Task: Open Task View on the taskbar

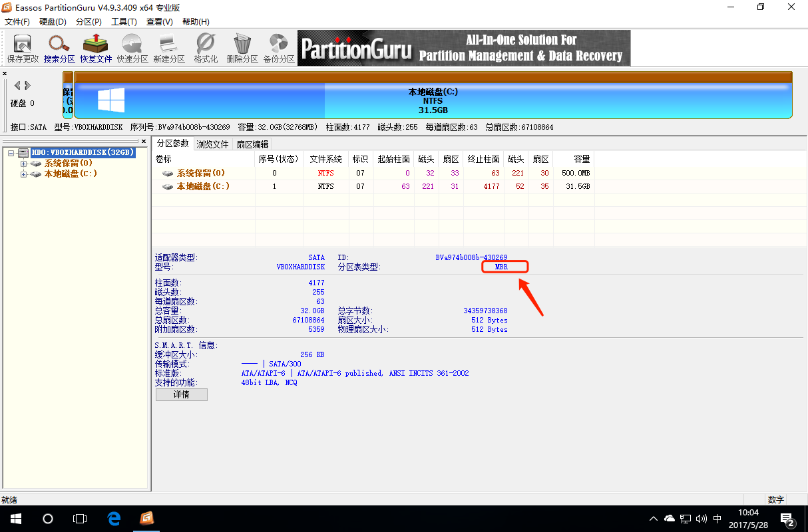Action: click(80, 519)
